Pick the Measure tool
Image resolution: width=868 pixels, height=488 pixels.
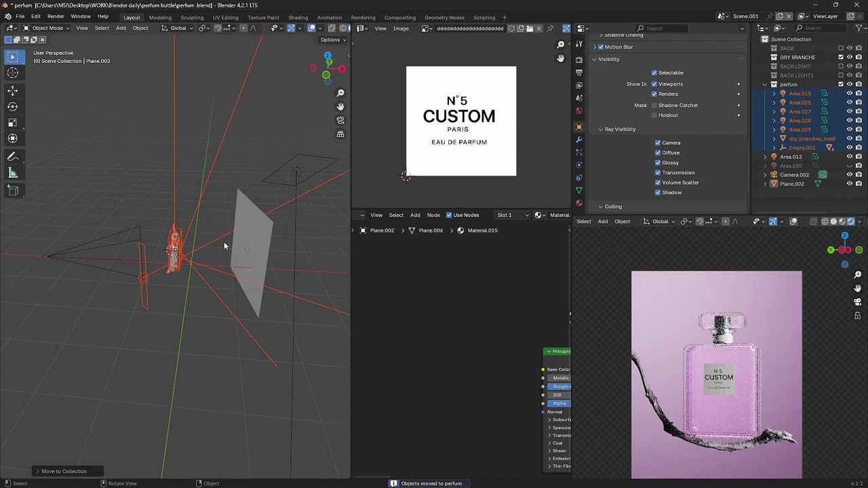(x=13, y=173)
